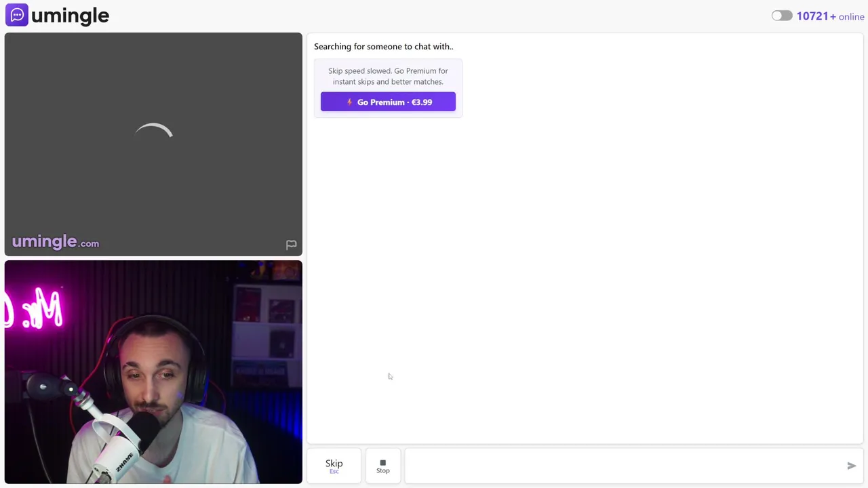Click the 10721+ online counter text

coord(831,16)
